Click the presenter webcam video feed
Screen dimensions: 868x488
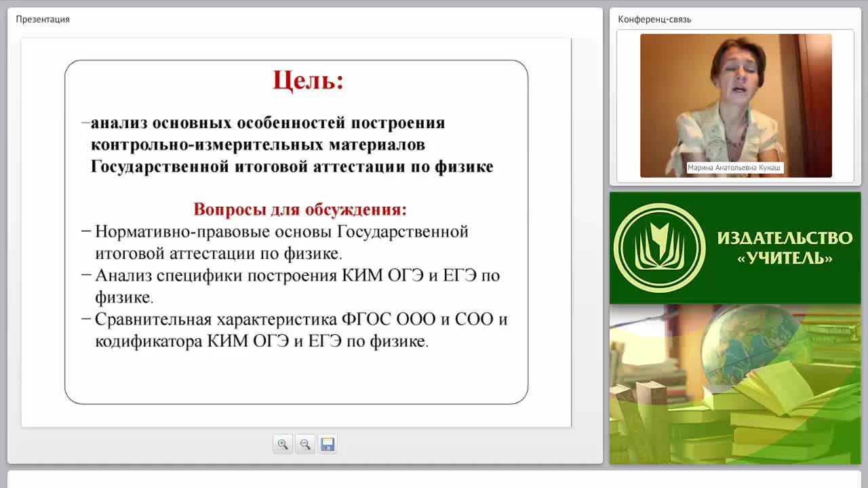(736, 106)
